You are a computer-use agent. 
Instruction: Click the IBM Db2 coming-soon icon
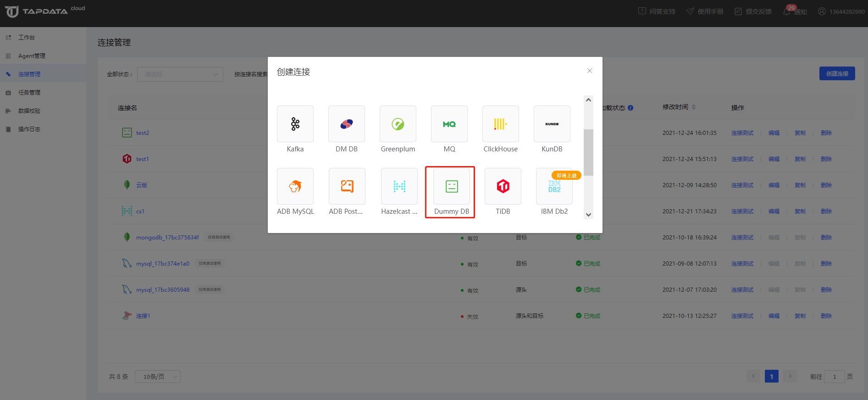tap(554, 186)
